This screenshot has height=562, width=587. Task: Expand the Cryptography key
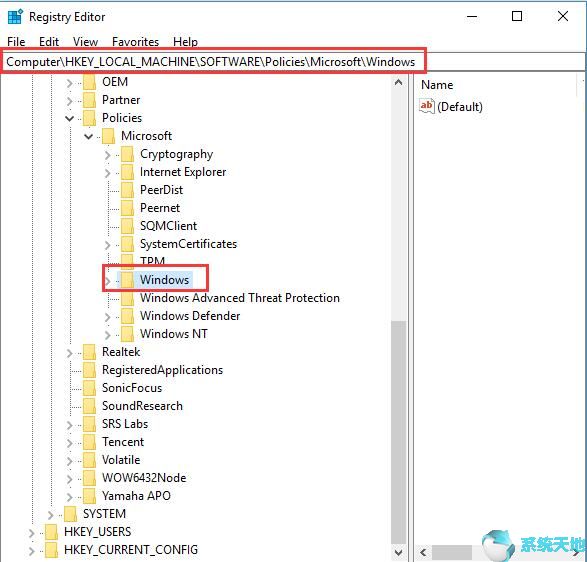(x=108, y=155)
